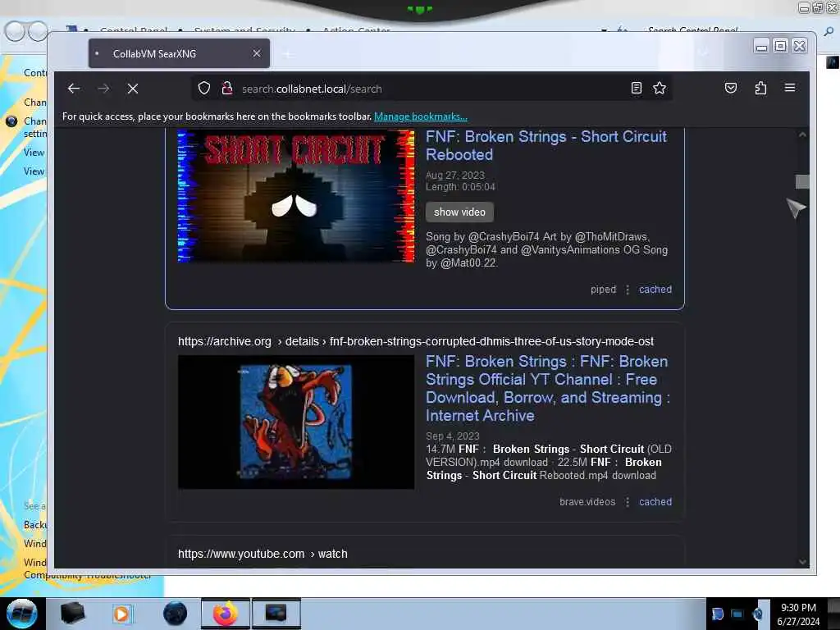Click the archive.org result URL text

pyautogui.click(x=416, y=341)
